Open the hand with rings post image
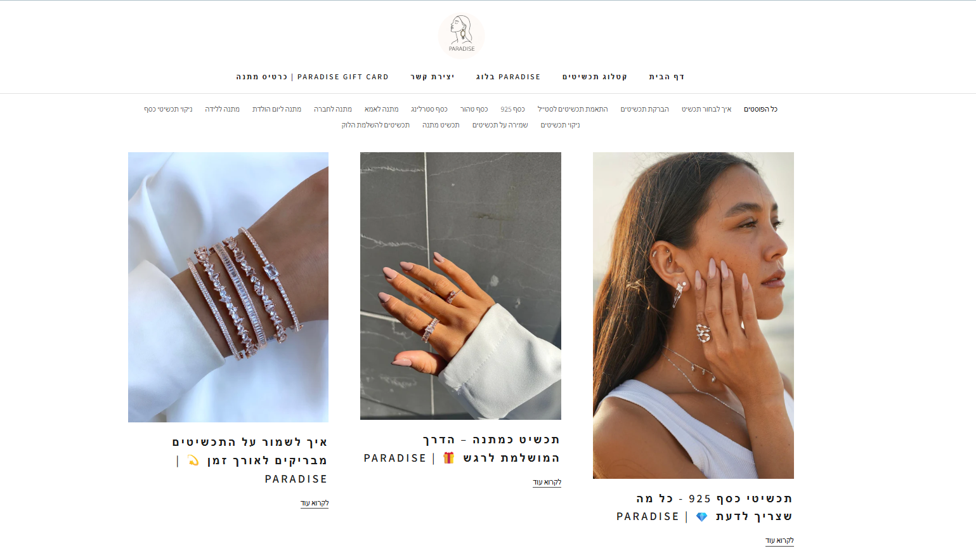The height and width of the screenshot is (560, 976). (x=460, y=286)
